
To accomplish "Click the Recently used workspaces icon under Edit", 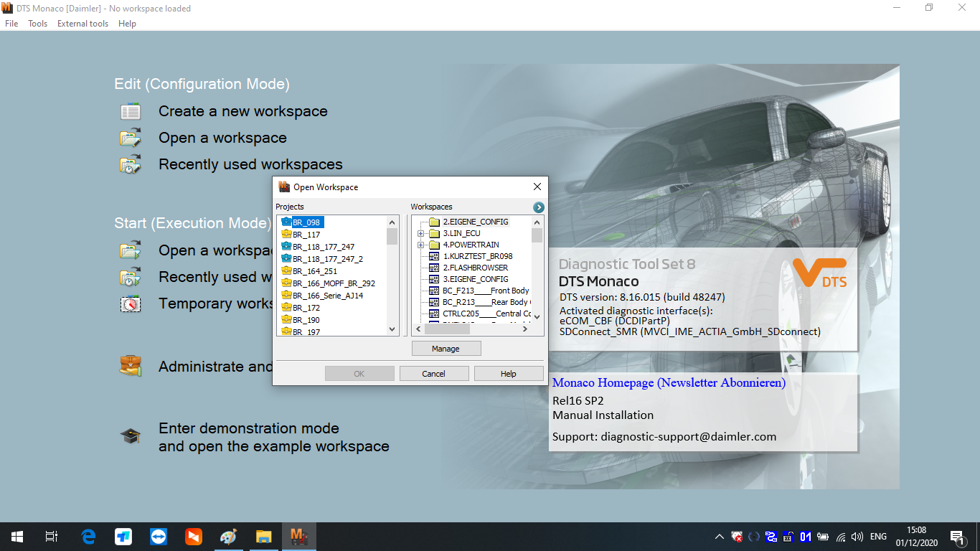I will point(130,164).
